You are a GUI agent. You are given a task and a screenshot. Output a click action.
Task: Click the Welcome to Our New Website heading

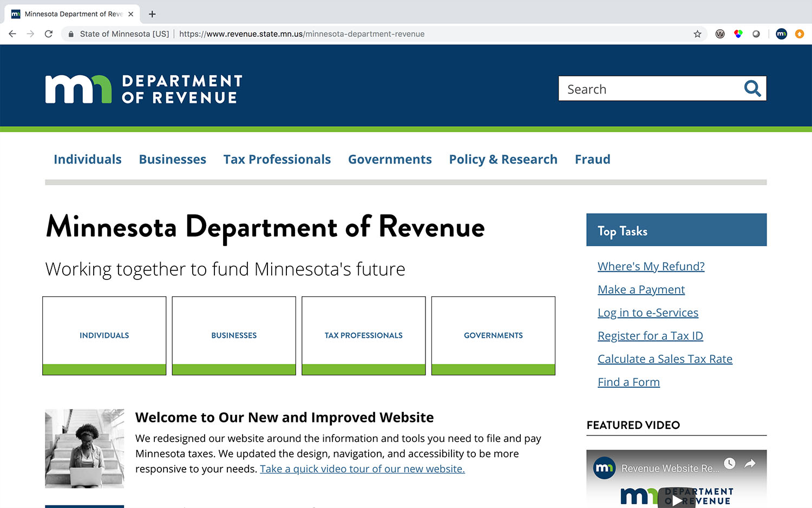285,418
